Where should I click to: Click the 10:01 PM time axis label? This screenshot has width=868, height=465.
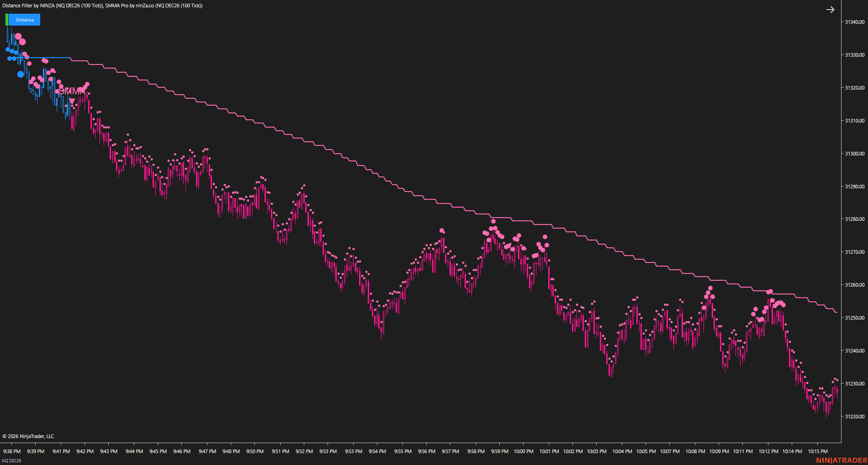[549, 451]
